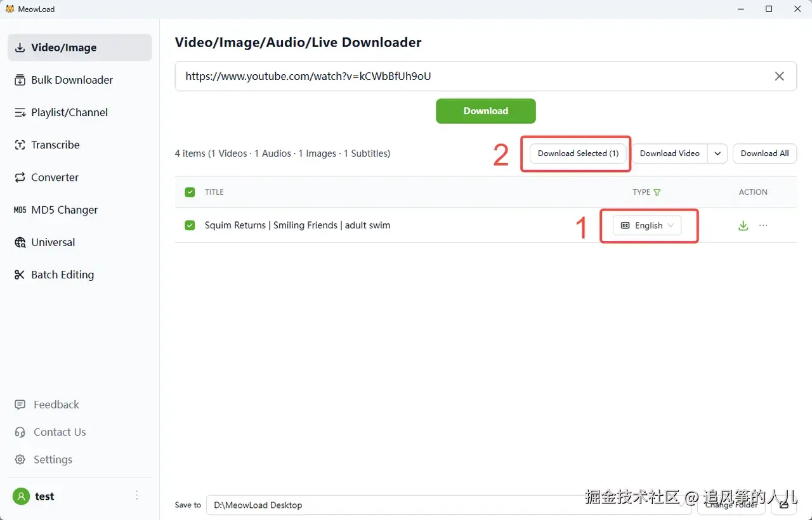Click the Video/Image download arrow icon
812x520 pixels.
20,48
